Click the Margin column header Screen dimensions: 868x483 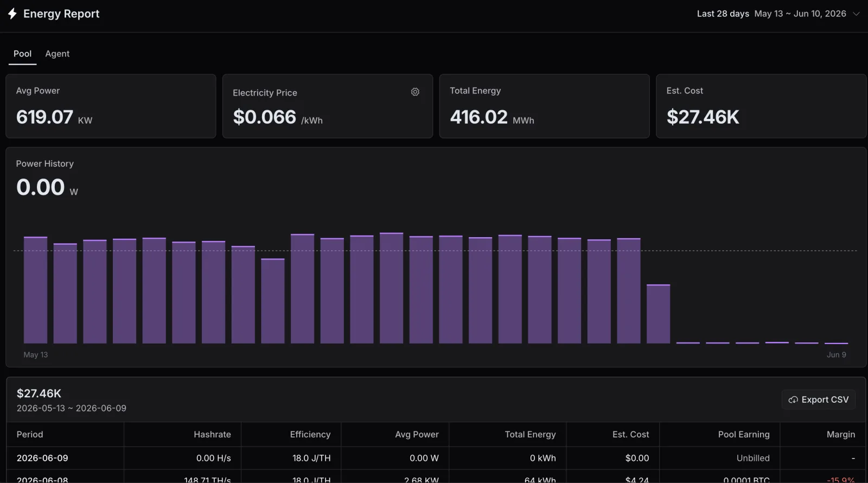[x=841, y=434]
